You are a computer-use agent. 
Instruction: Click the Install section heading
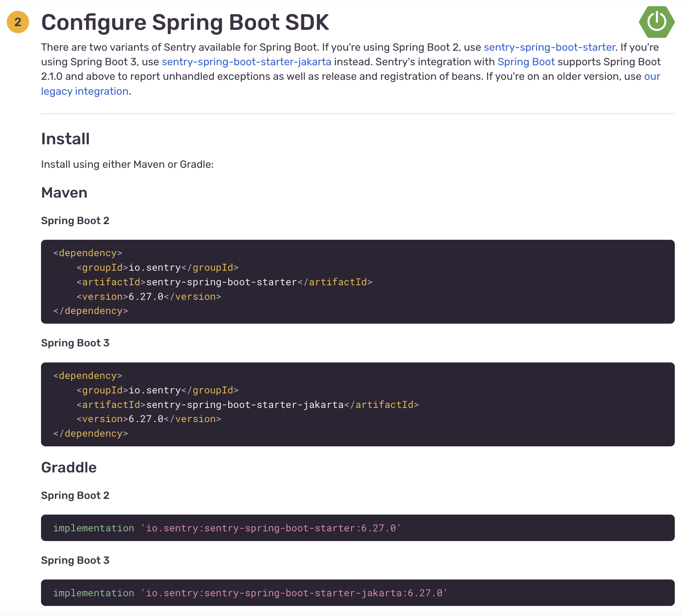pos(65,139)
